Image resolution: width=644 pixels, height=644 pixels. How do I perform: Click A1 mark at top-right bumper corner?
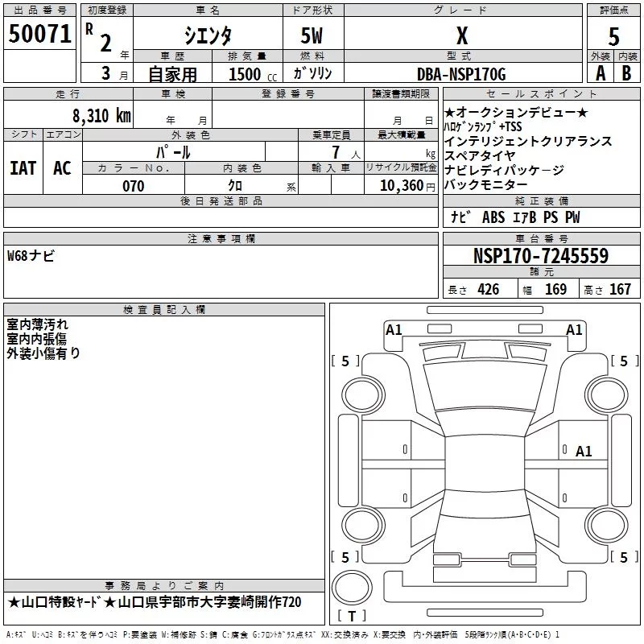(x=574, y=330)
